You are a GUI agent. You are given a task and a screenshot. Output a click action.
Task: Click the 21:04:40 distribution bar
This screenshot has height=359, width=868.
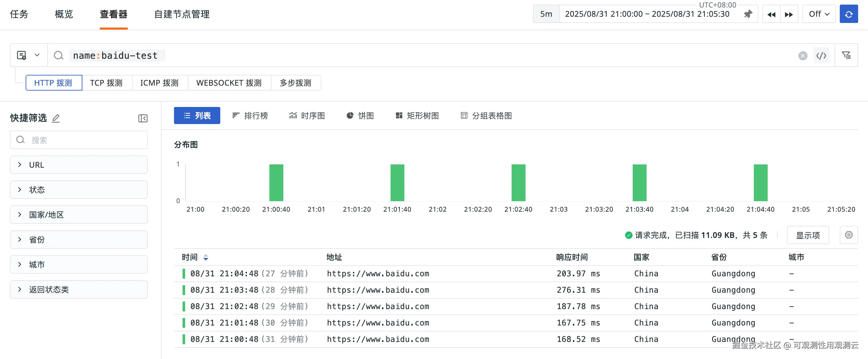tap(761, 182)
